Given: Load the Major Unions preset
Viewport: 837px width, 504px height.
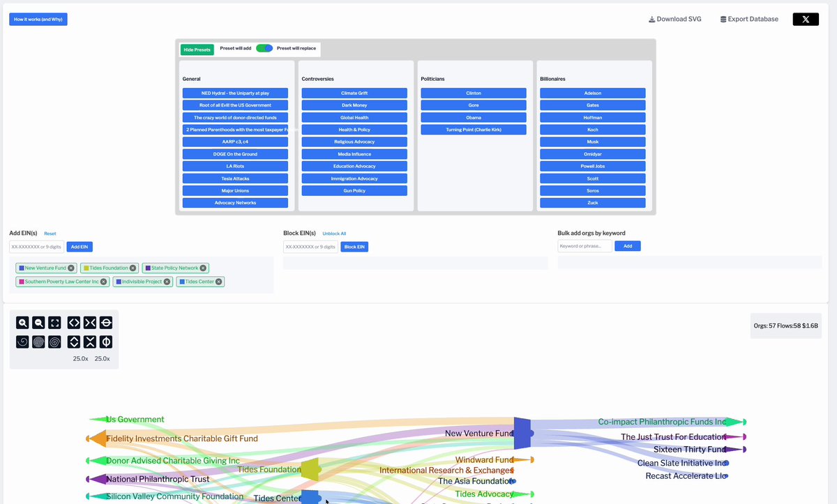Looking at the screenshot, I should pos(235,190).
